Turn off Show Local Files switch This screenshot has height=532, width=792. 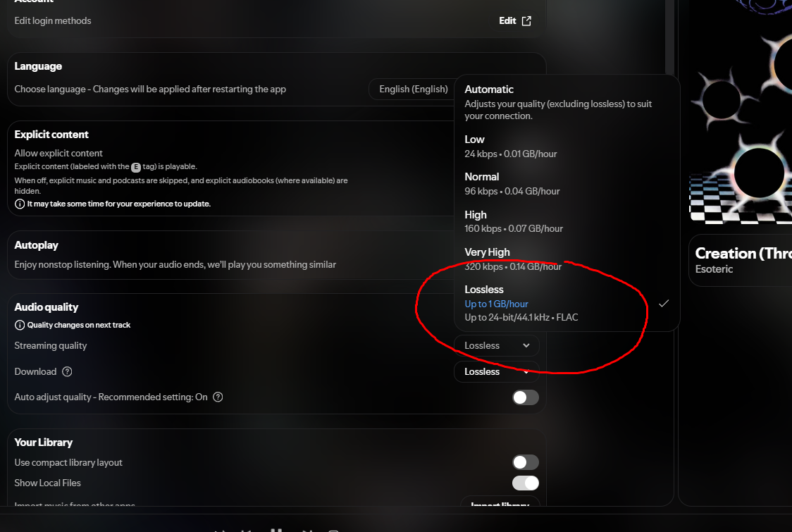(x=526, y=483)
